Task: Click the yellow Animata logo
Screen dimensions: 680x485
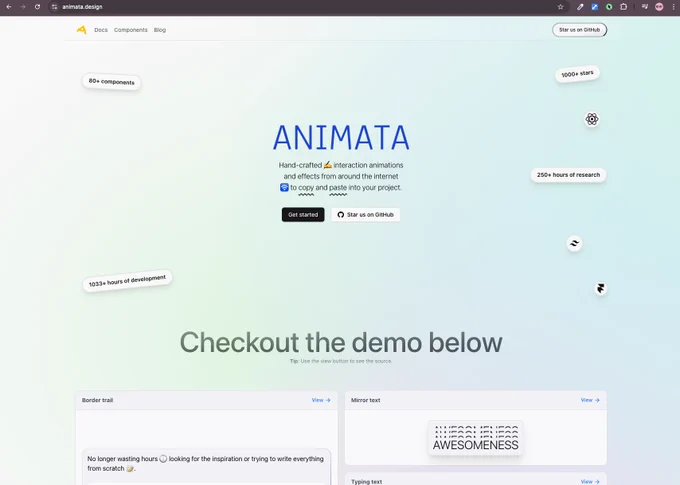Action: 82,29
